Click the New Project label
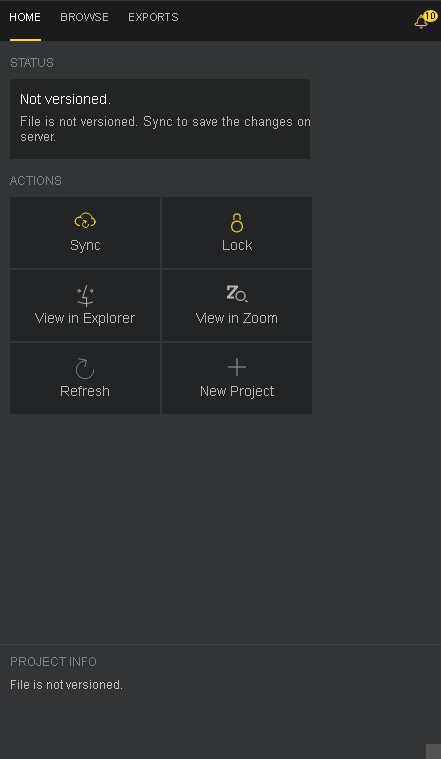The height and width of the screenshot is (759, 441). pos(237,391)
